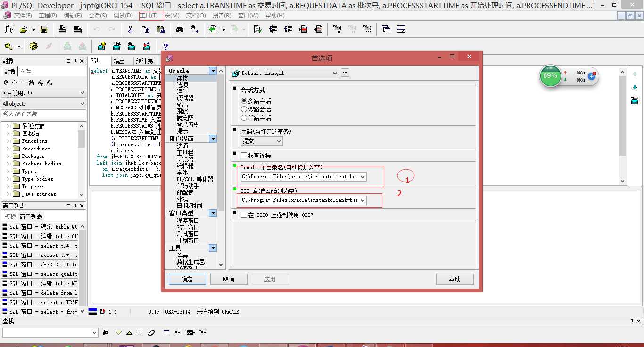644x347 pixels.
Task: Click the ABC case-sensitive search icon
Action: click(x=179, y=332)
